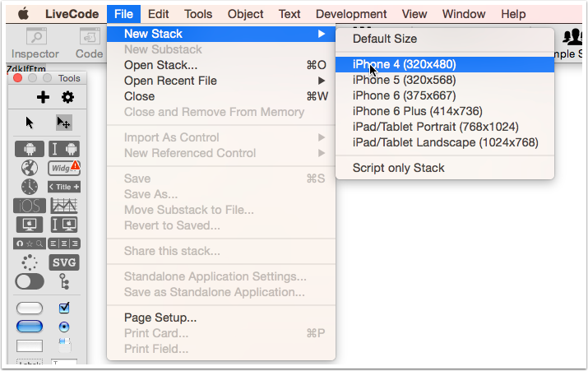Image resolution: width=588 pixels, height=371 pixels.
Task: Choose Open Recent File in File menu
Action: click(x=221, y=81)
